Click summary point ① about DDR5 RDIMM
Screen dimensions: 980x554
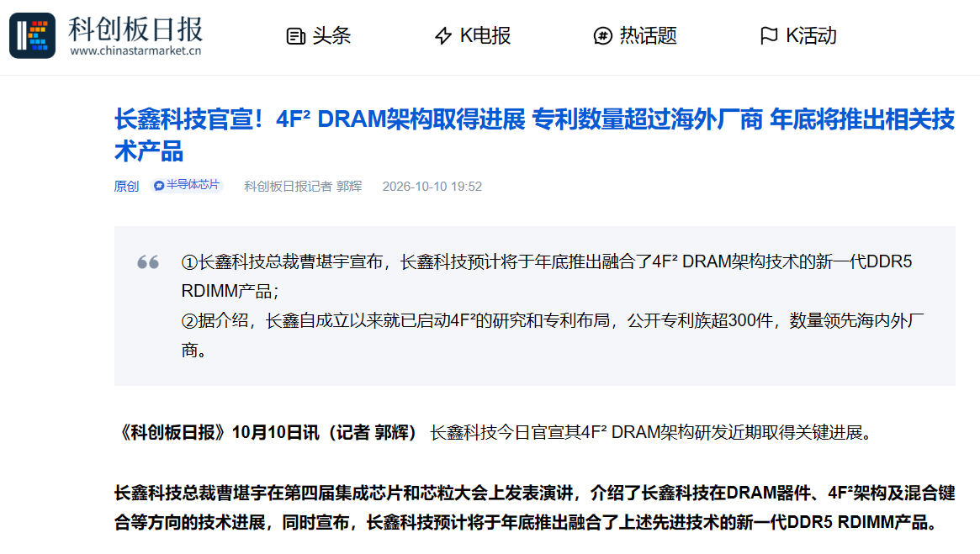[547, 276]
